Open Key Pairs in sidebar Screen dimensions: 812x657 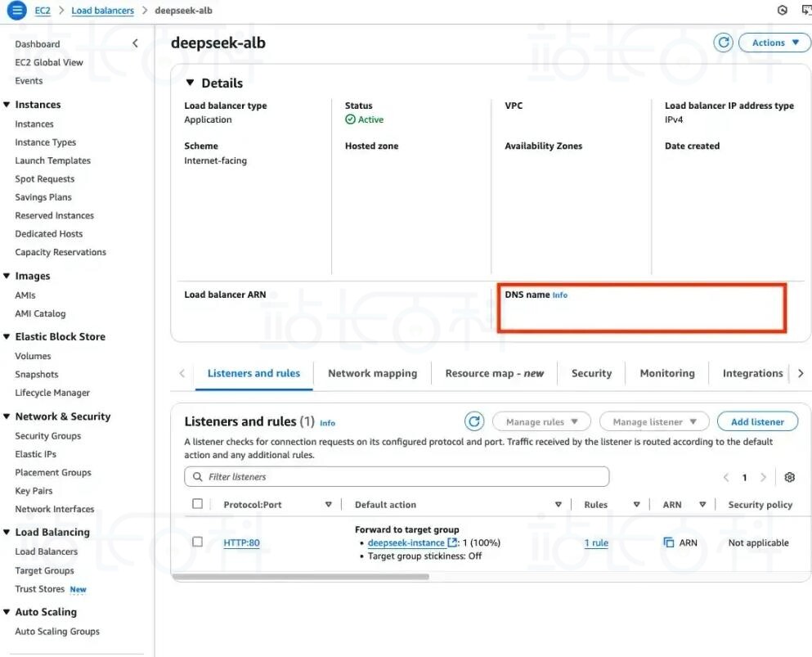click(x=34, y=491)
